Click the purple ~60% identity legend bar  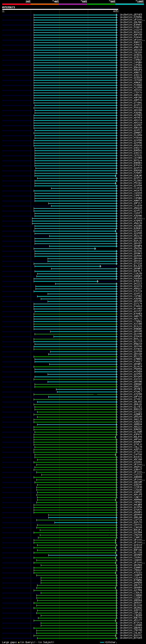click(73, 4)
